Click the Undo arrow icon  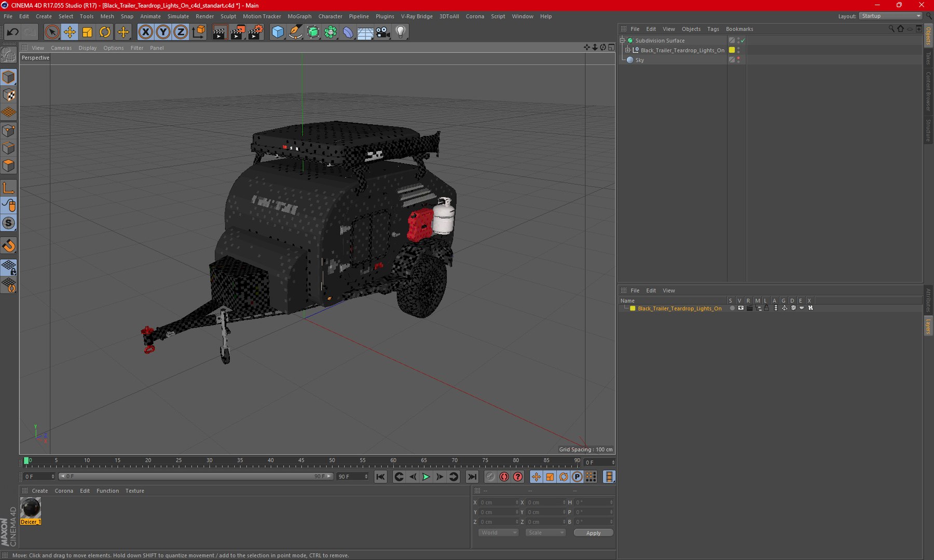click(x=12, y=32)
